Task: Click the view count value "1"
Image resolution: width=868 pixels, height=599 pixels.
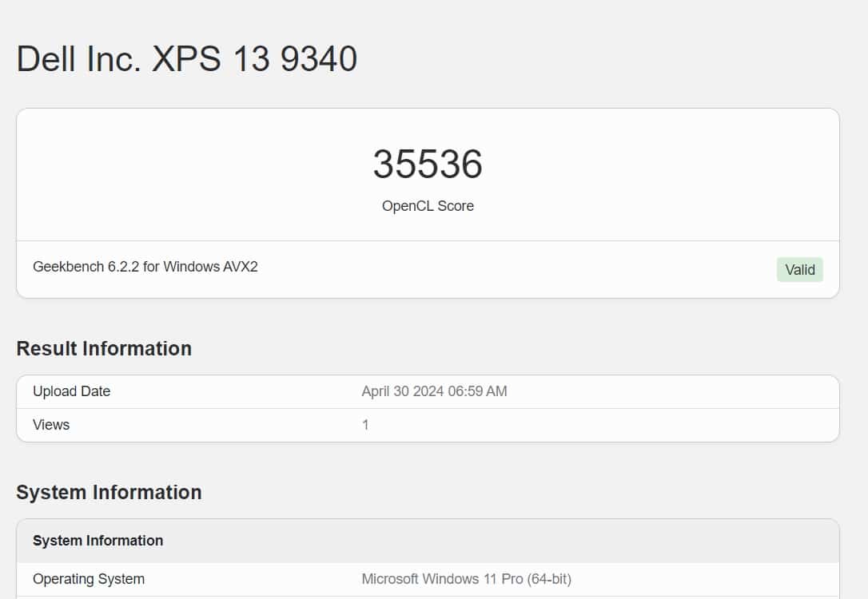Action: point(365,425)
